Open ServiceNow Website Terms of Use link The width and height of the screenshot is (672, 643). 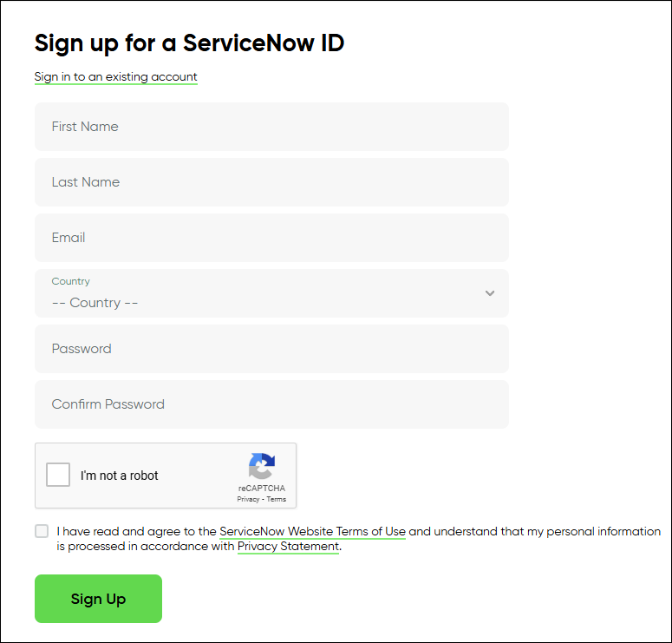tap(312, 531)
